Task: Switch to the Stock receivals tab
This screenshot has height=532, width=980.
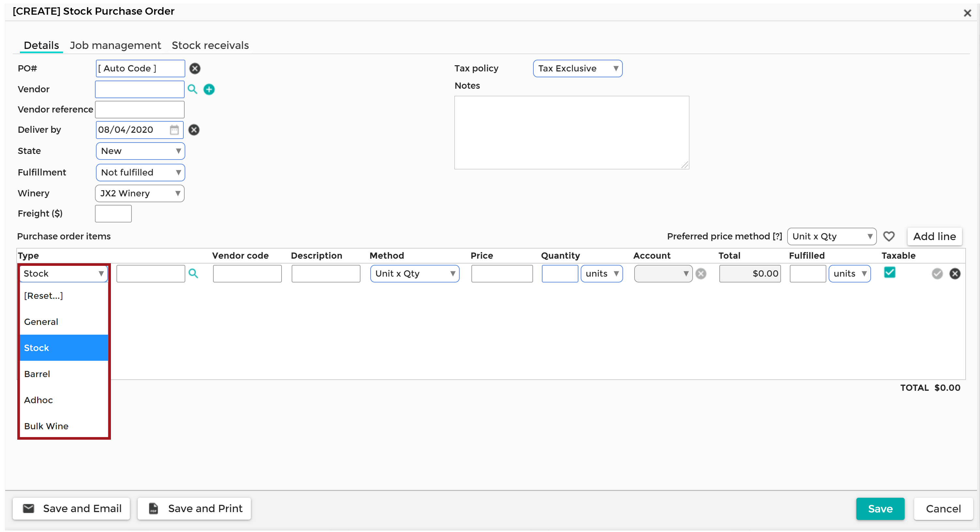Action: coord(210,46)
